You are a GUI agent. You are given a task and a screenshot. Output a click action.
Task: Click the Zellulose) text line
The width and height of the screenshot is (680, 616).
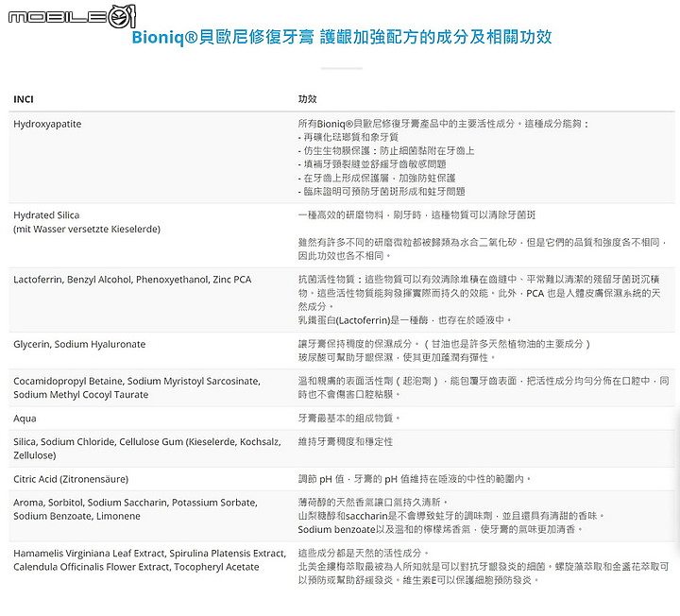pyautogui.click(x=35, y=455)
